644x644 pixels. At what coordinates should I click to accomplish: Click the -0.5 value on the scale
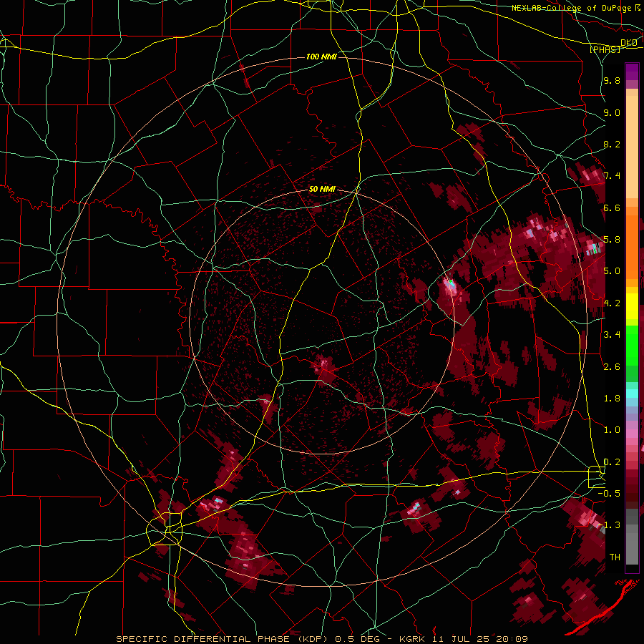click(x=609, y=493)
